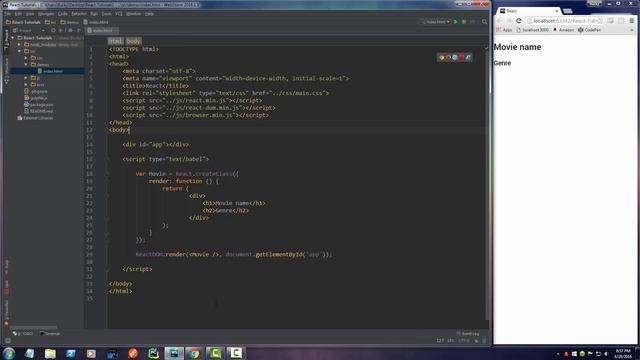Open the Chrome main menu

tap(631, 21)
